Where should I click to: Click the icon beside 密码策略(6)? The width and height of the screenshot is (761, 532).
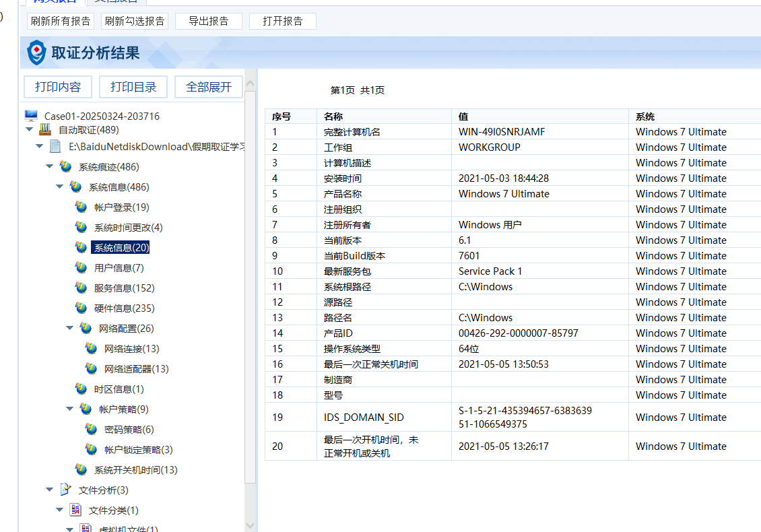coord(91,430)
